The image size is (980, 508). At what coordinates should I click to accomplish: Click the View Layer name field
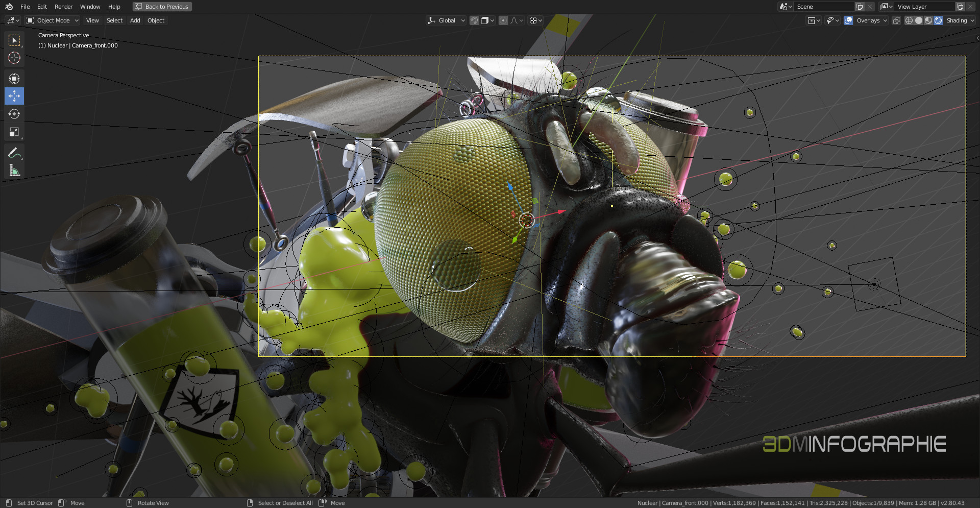[x=925, y=7]
